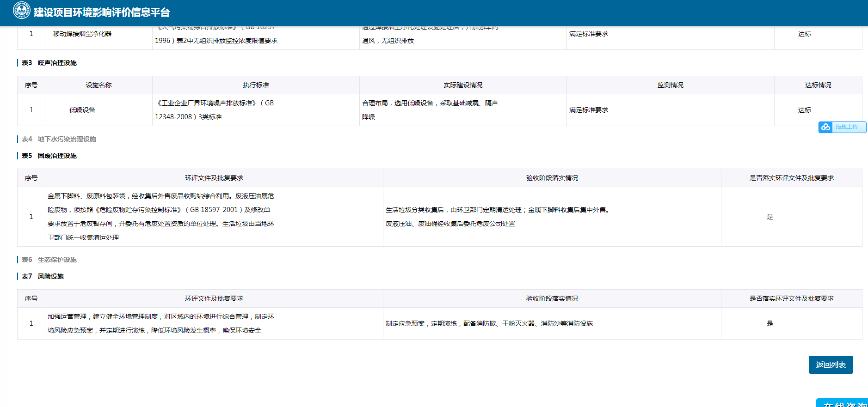
Task: Click the 监测情况 column header
Action: coord(670,85)
